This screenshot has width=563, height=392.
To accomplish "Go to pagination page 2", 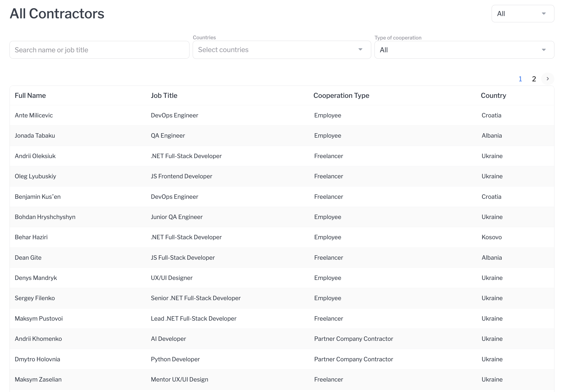I will pyautogui.click(x=534, y=79).
